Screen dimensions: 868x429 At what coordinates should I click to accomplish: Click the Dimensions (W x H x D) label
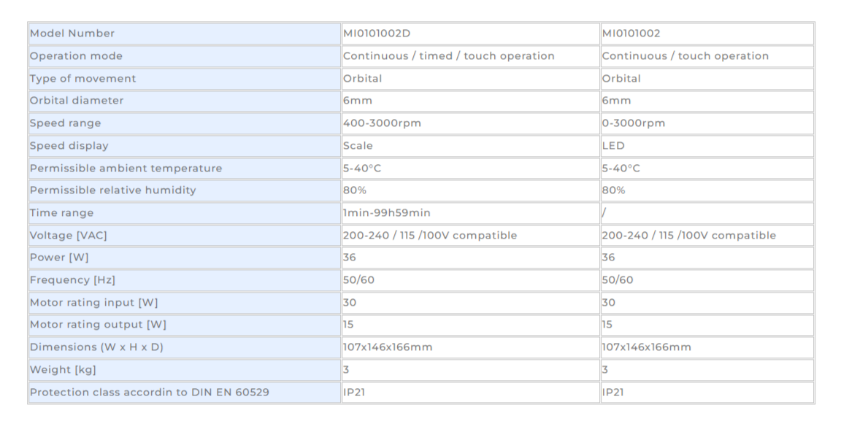point(185,347)
